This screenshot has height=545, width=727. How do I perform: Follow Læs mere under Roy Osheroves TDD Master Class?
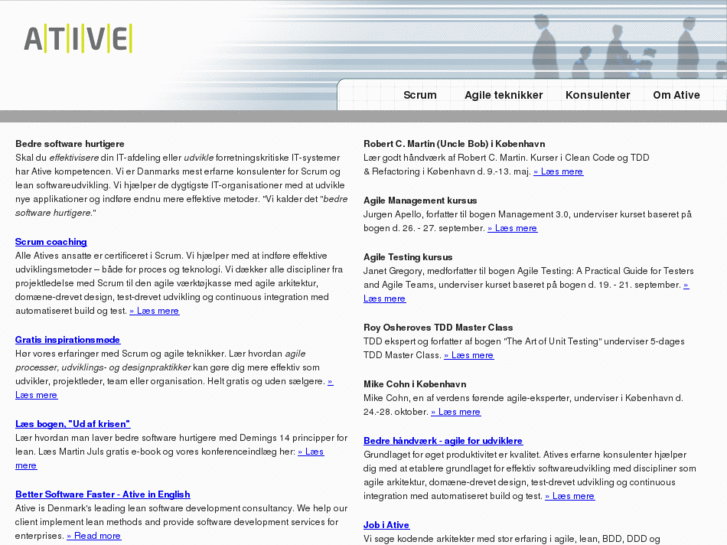469,355
